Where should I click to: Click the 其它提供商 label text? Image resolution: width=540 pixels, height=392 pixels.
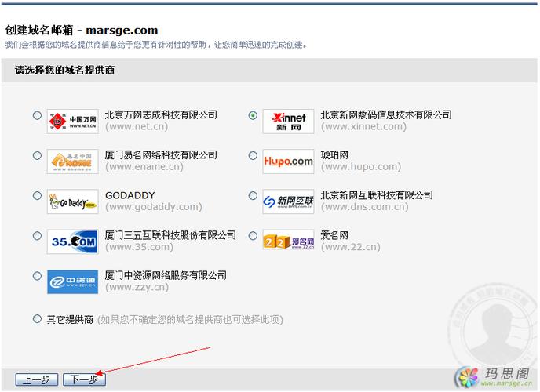[x=71, y=320]
